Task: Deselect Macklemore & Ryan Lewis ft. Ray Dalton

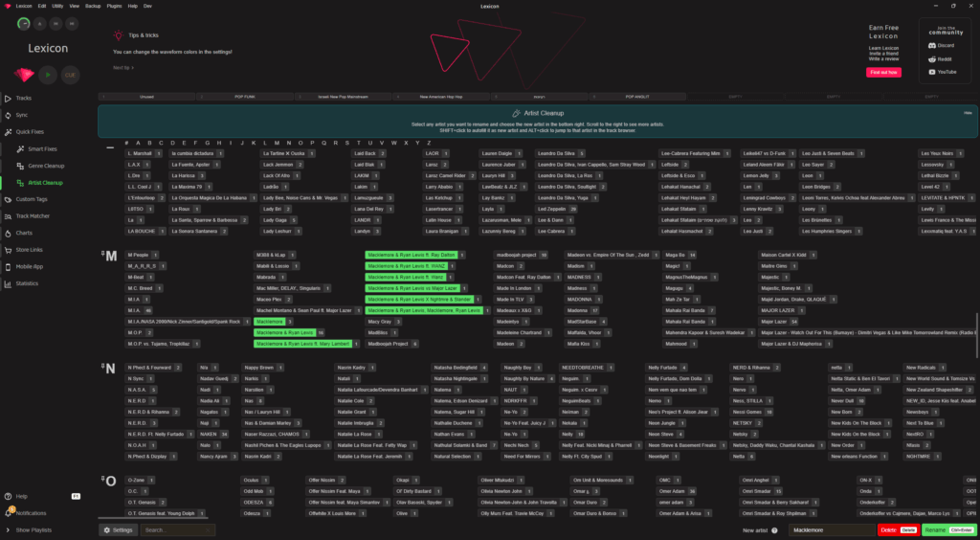Action: coord(411,256)
